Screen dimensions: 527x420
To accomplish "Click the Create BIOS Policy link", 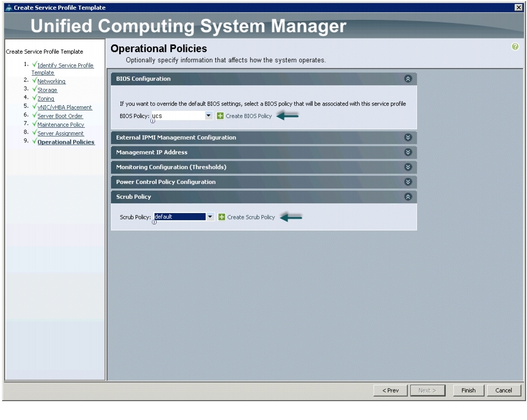I will click(248, 116).
